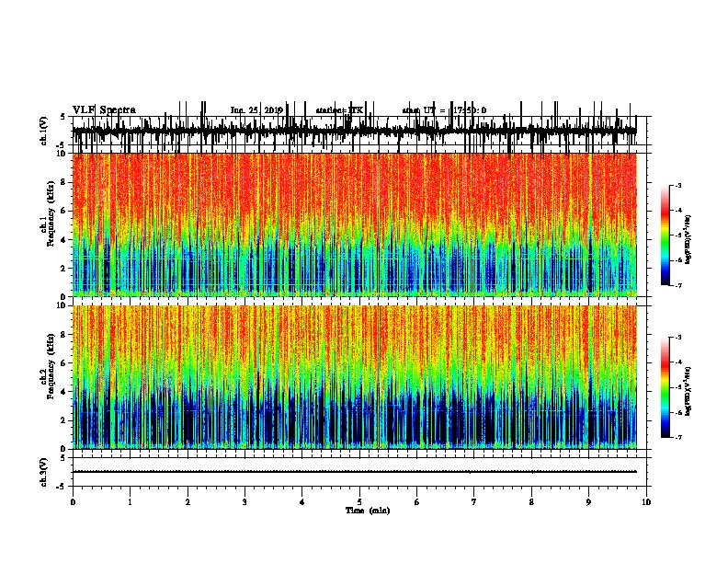
Task: Click the 'Time (min)' x-axis label
Action: click(x=368, y=511)
